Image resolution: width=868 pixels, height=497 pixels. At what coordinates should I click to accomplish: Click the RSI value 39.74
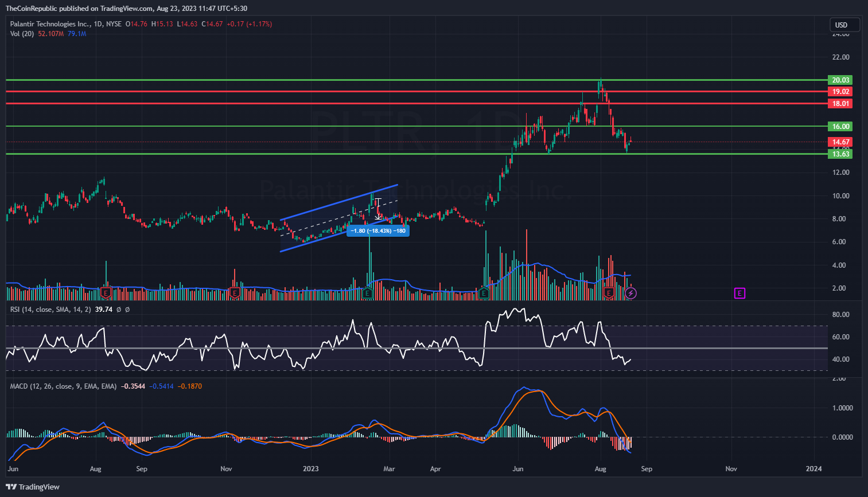coord(103,310)
